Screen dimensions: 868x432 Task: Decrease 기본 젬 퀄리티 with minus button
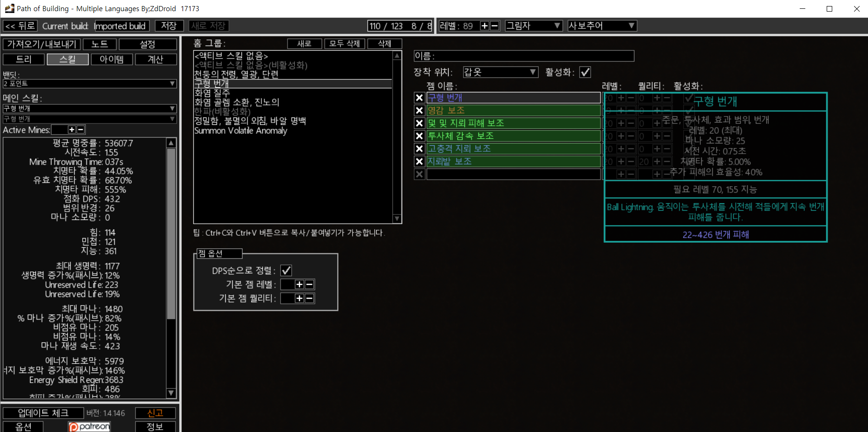310,298
